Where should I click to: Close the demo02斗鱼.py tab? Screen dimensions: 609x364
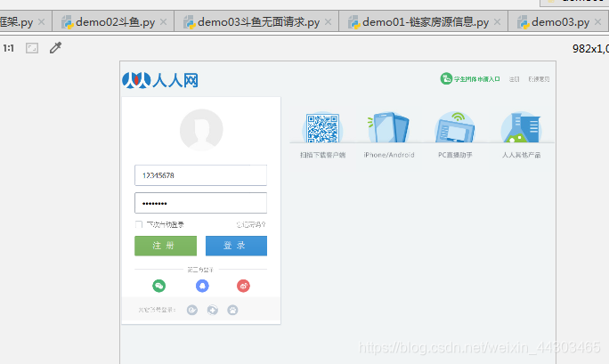pyautogui.click(x=164, y=22)
